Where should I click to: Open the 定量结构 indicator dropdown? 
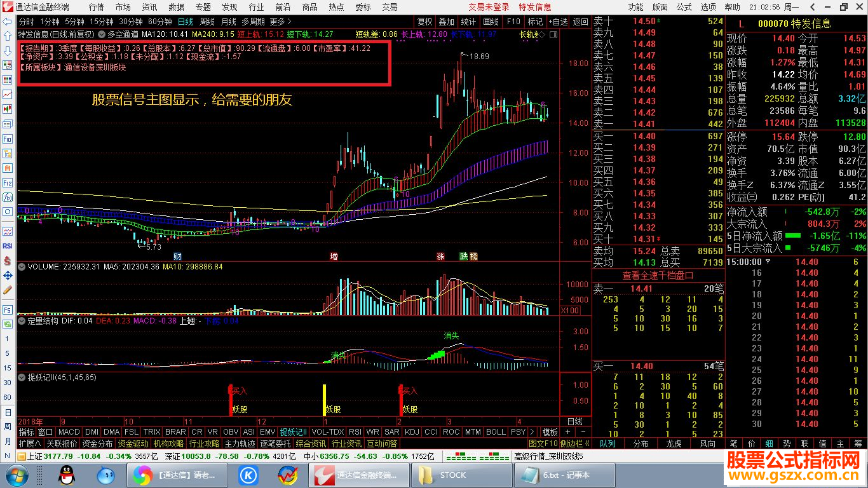pos(22,322)
